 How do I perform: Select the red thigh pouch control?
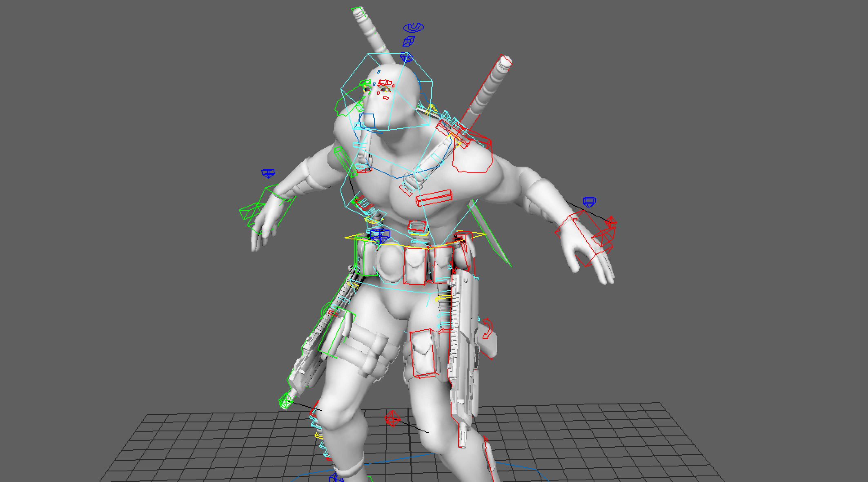(x=423, y=354)
